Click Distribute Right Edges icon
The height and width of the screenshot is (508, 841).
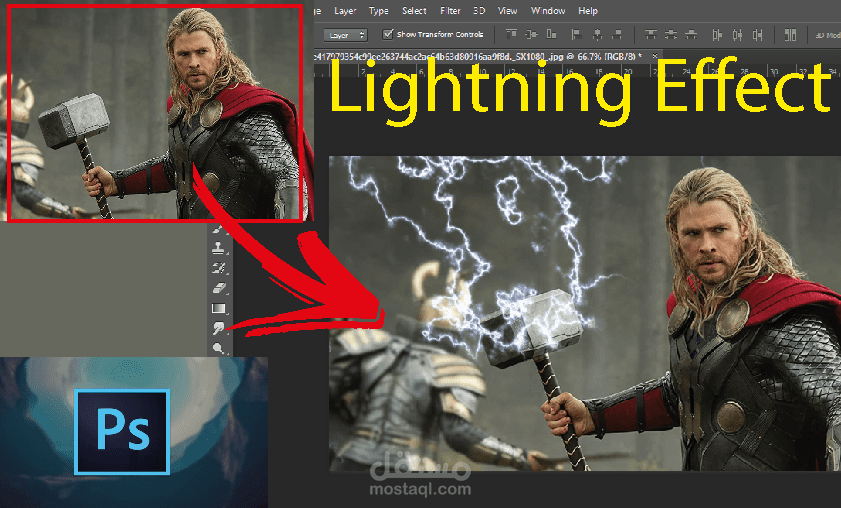757,35
